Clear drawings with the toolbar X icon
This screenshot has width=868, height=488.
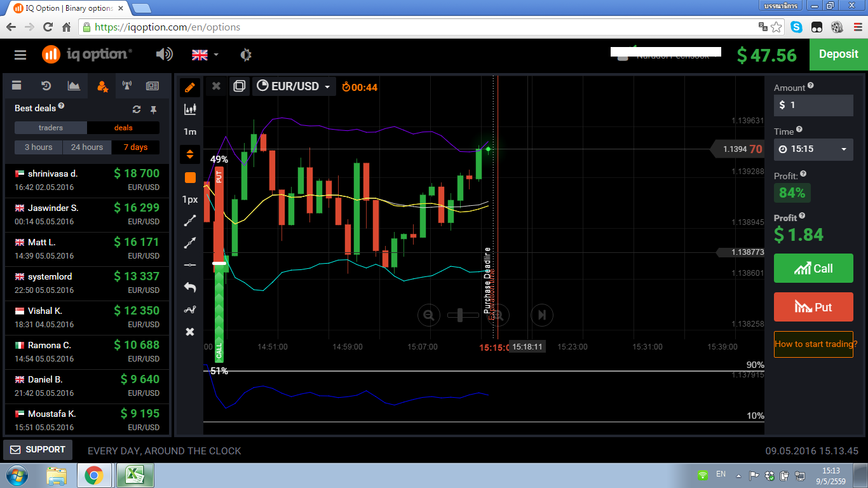point(190,332)
